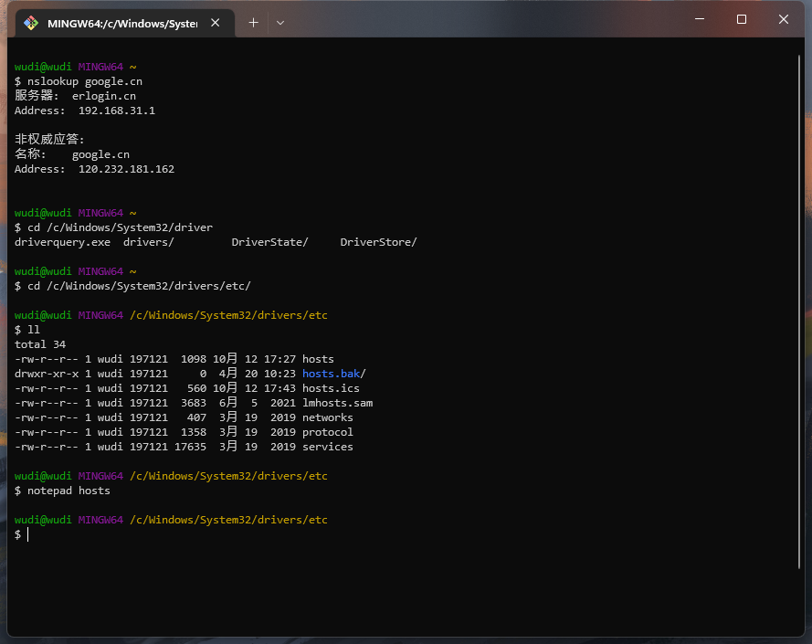Click DriverStore/ in the completion suggestions
This screenshot has height=644, width=812.
coord(378,242)
